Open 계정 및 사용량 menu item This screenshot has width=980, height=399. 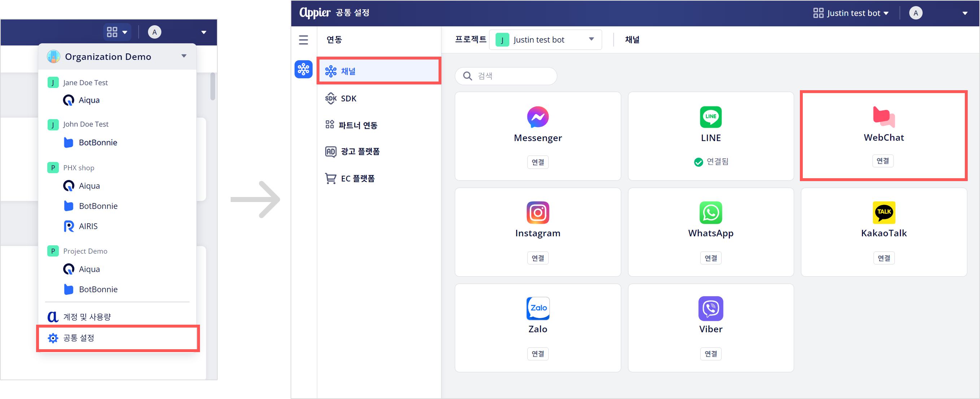pos(79,316)
